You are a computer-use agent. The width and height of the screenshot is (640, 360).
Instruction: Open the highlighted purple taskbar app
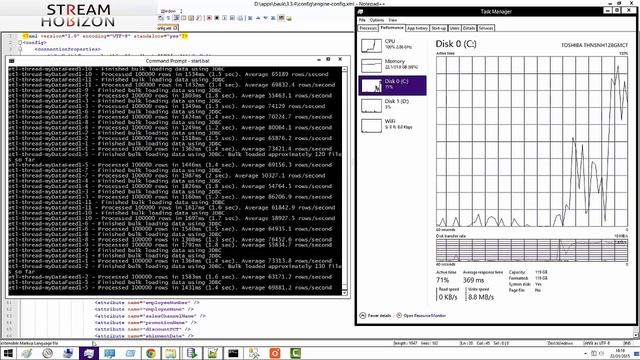[x=89, y=353]
